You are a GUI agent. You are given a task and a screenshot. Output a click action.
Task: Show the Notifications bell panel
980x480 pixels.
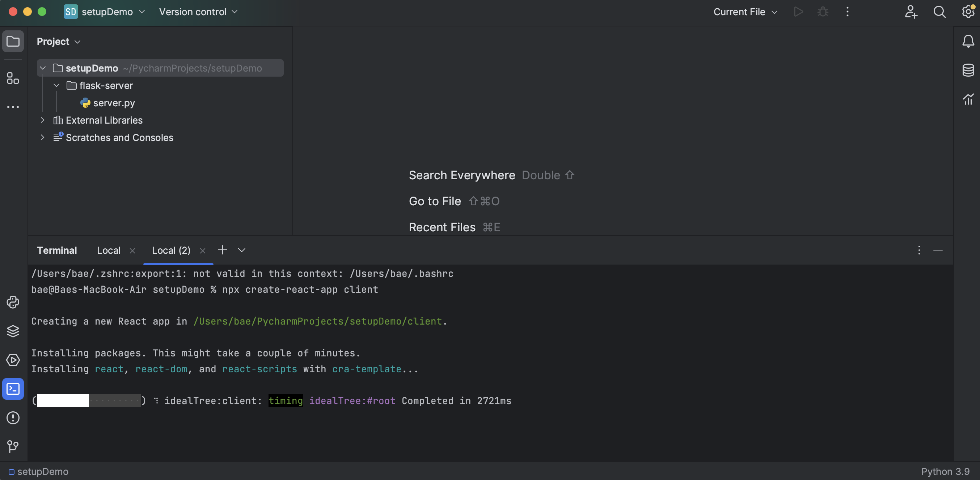coord(968,41)
